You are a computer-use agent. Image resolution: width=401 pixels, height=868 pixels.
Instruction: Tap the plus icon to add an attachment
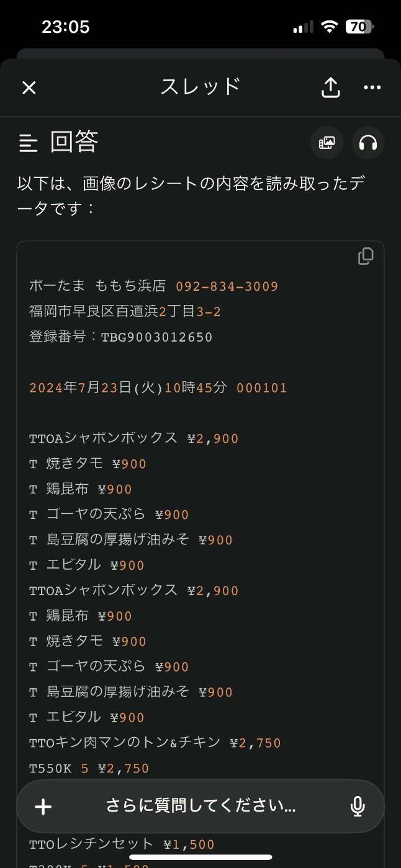point(43,806)
